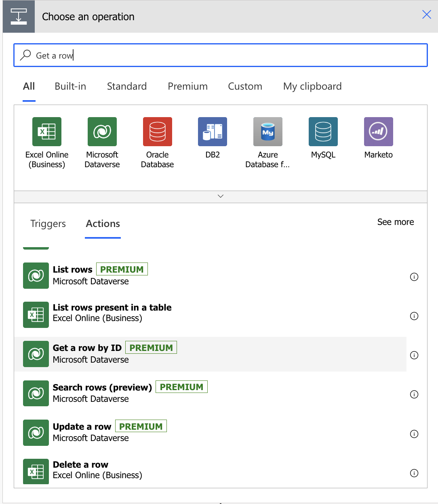
Task: Click the Dataverse icon beside List rows
Action: (36, 276)
